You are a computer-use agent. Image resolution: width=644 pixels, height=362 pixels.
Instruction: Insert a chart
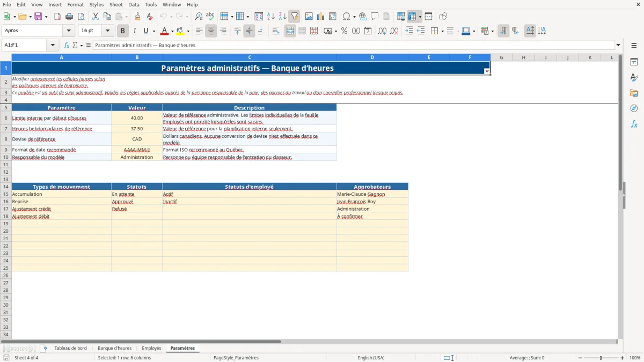click(321, 17)
